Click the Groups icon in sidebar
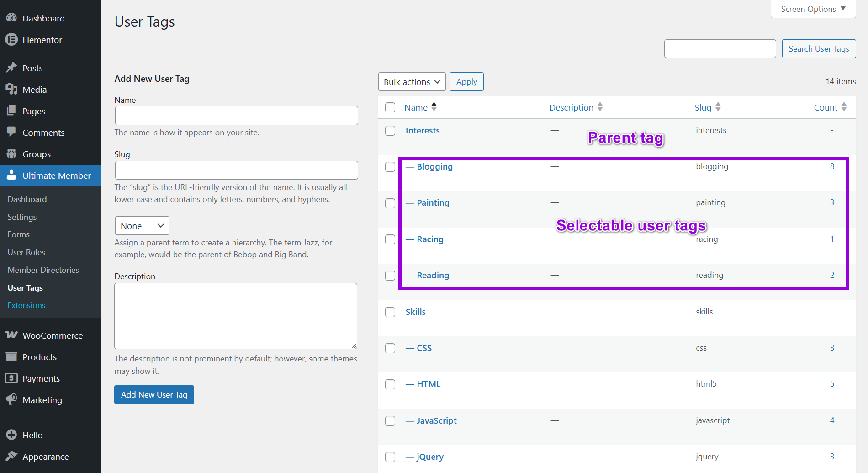868x473 pixels. coord(11,154)
